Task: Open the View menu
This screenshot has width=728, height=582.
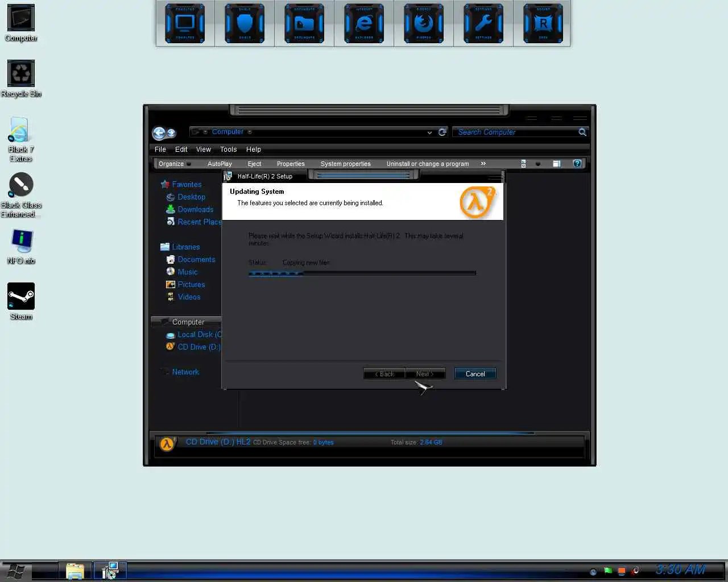Action: click(x=204, y=149)
